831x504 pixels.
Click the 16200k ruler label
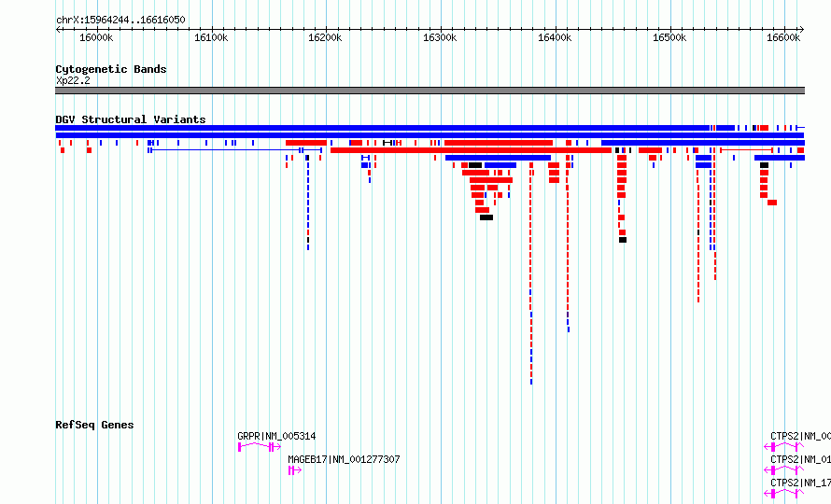[x=325, y=38]
